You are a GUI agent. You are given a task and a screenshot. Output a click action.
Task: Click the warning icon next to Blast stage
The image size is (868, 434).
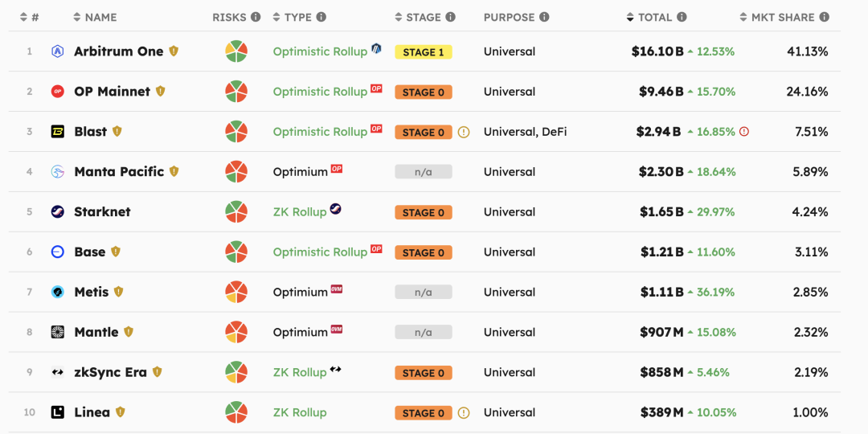tap(464, 133)
